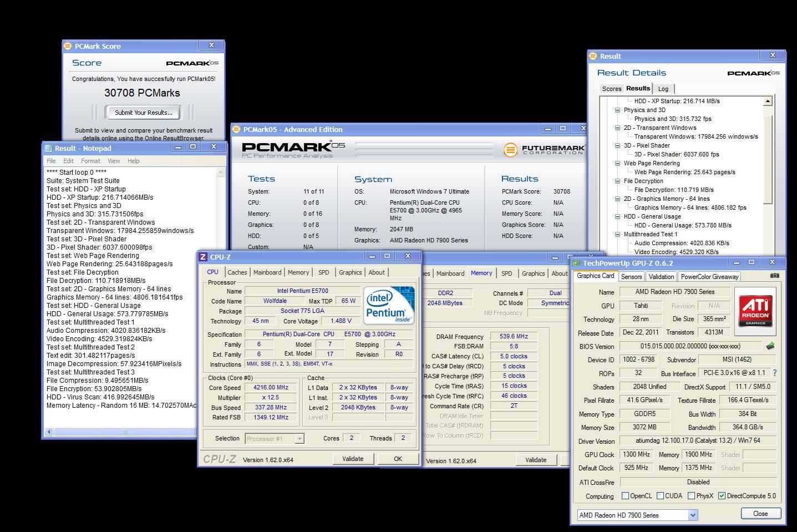
Task: Collapse the File Decryption tree node
Action: click(x=617, y=181)
